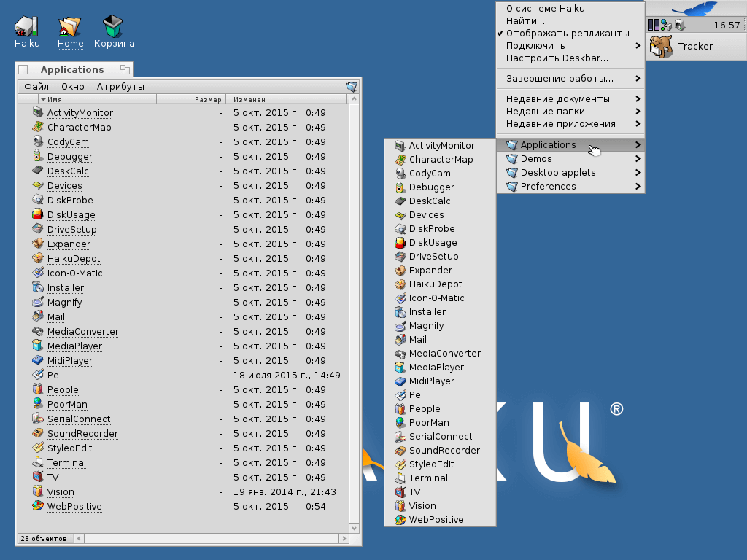Click vertical scrollbar down arrow
Screen dimensions: 747x560
pyautogui.click(x=354, y=528)
